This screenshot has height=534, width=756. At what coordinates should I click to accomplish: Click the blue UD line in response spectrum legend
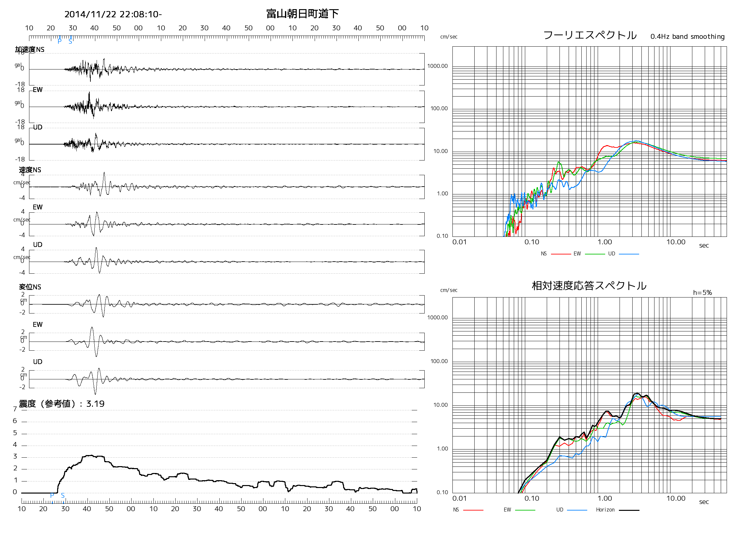point(577,510)
